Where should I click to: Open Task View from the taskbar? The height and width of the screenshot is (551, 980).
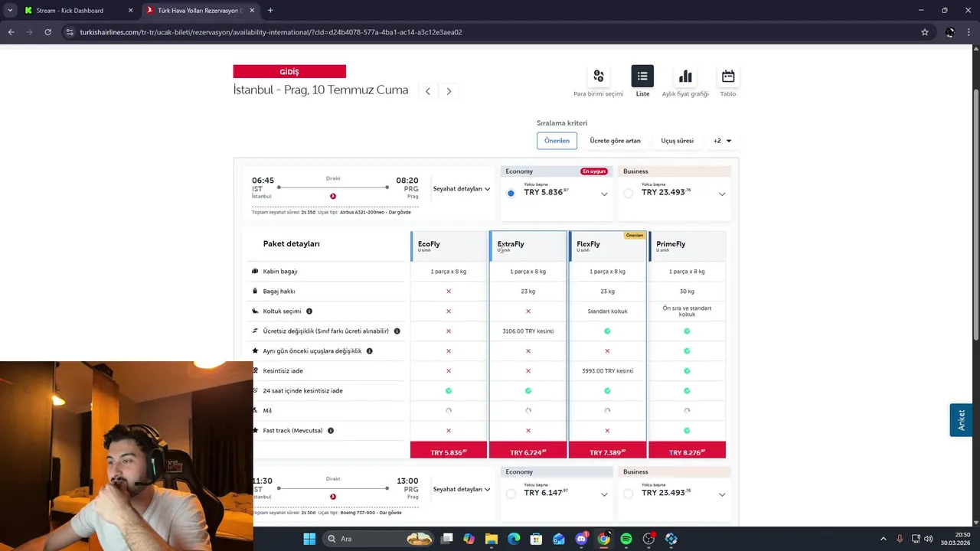[447, 539]
